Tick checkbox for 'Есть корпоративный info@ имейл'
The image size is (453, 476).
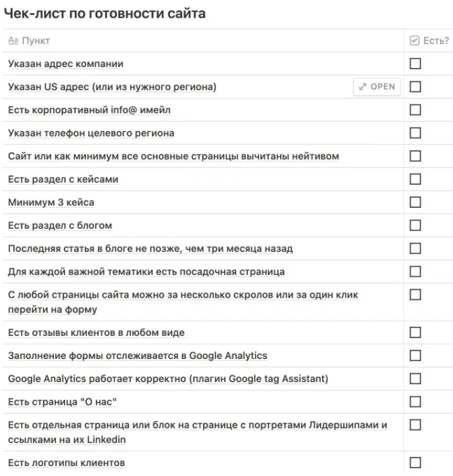click(415, 110)
